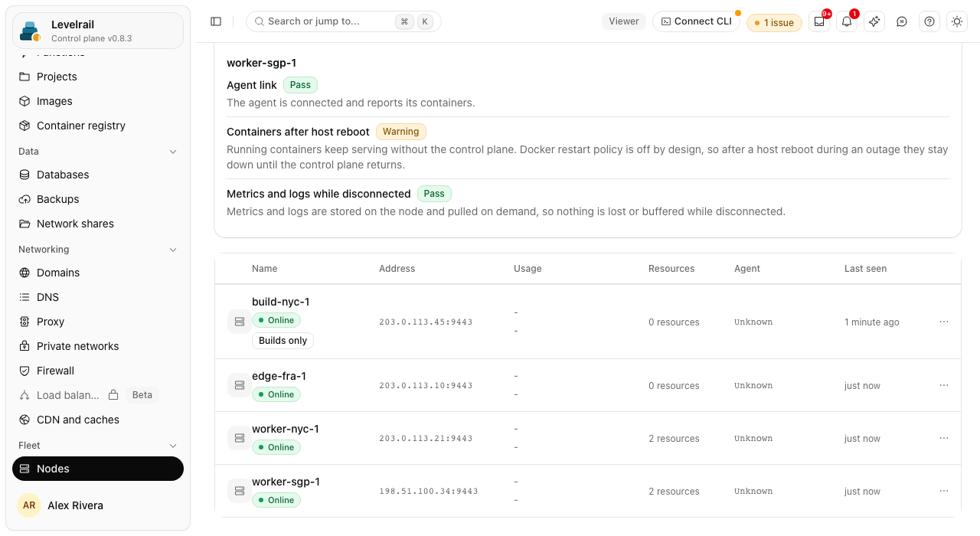Image resolution: width=980 pixels, height=536 pixels.
Task: Open CDN and caches in the sidebar
Action: 98,420
